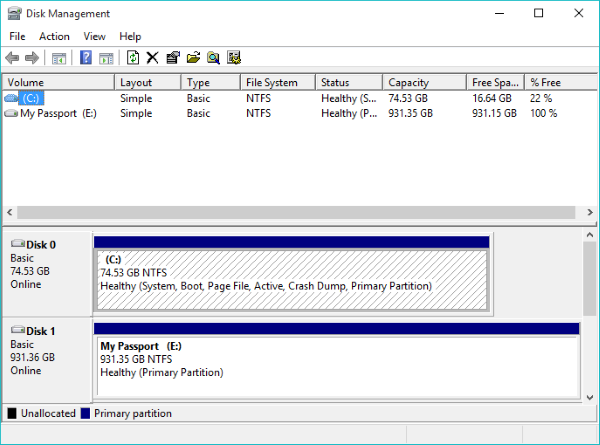Toggle the Show/Hide Action Pane icon

tap(106, 59)
